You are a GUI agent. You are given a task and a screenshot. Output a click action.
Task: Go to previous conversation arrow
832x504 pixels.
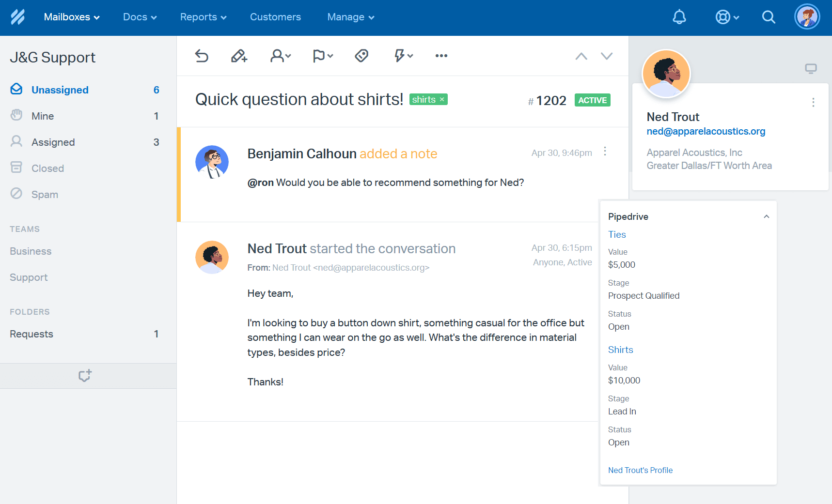click(581, 56)
